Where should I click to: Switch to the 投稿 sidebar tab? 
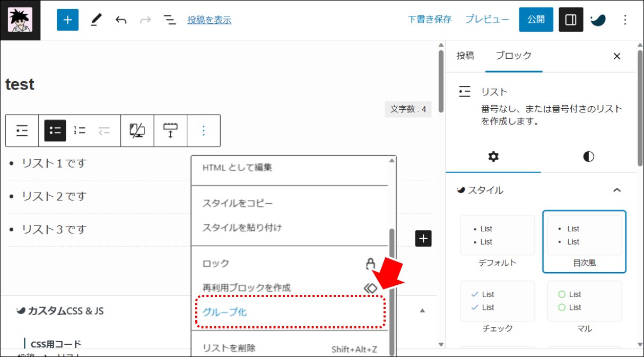pos(465,56)
